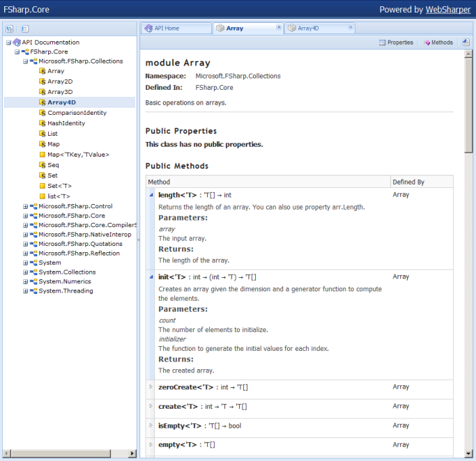Screen dimensions: 476x461
Task: Jump to Methods section
Action: [438, 42]
